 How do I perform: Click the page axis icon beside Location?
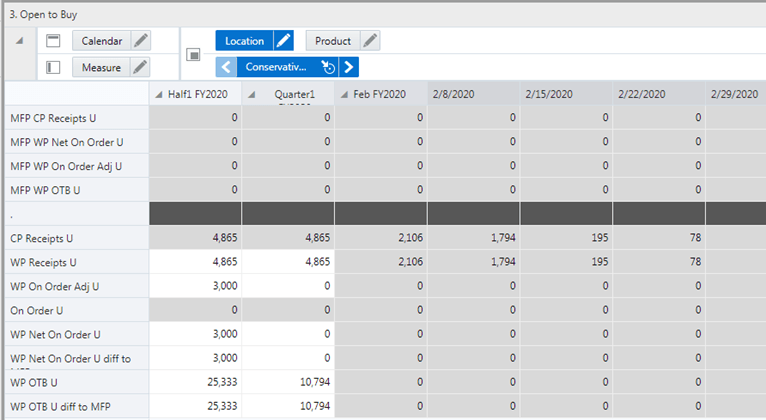[x=193, y=55]
